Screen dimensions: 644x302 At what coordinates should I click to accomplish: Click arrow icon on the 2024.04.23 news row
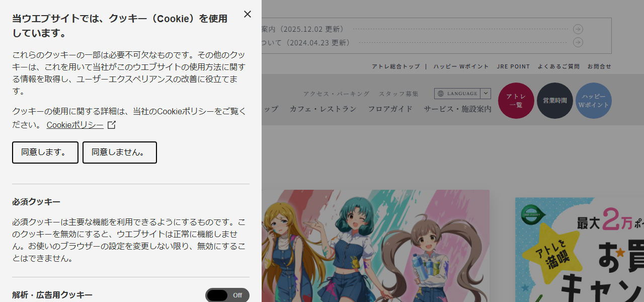tap(578, 42)
